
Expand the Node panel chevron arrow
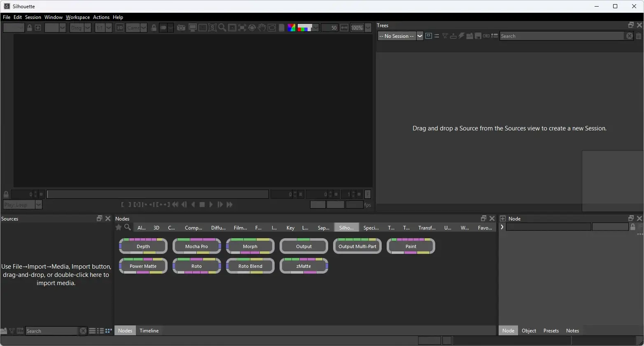(502, 227)
